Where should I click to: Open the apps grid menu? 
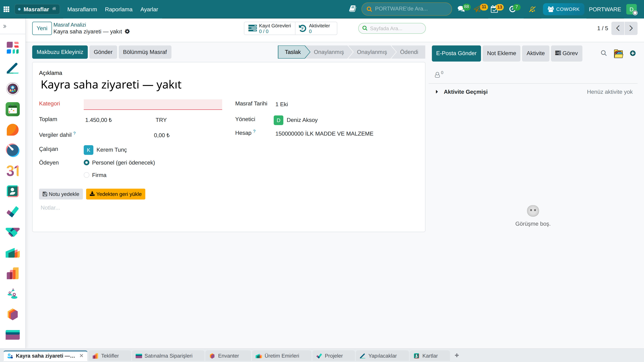pos(6,9)
